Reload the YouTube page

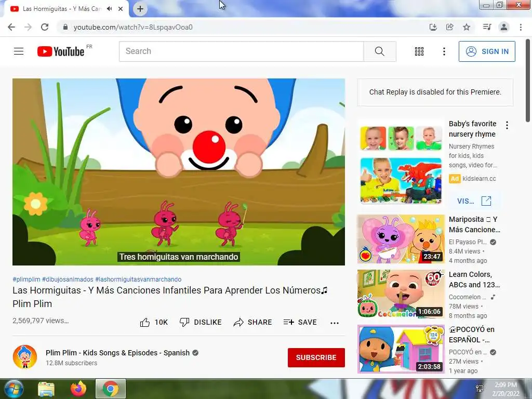pos(45,27)
